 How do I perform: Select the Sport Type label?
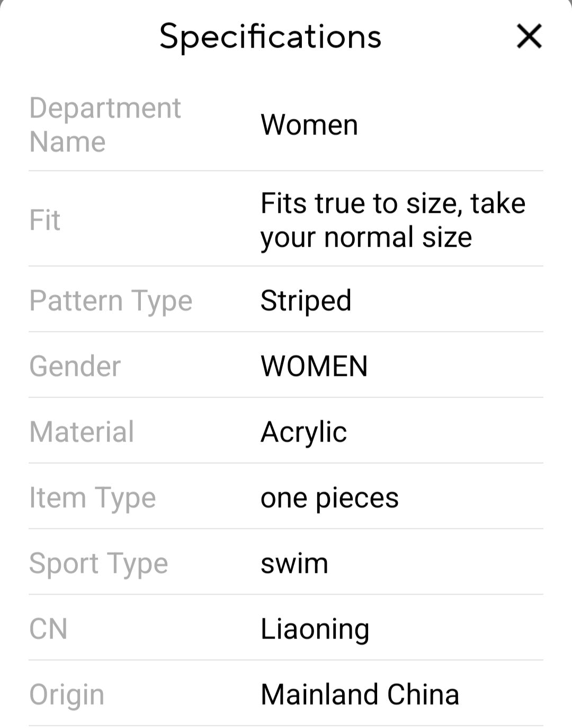99,563
